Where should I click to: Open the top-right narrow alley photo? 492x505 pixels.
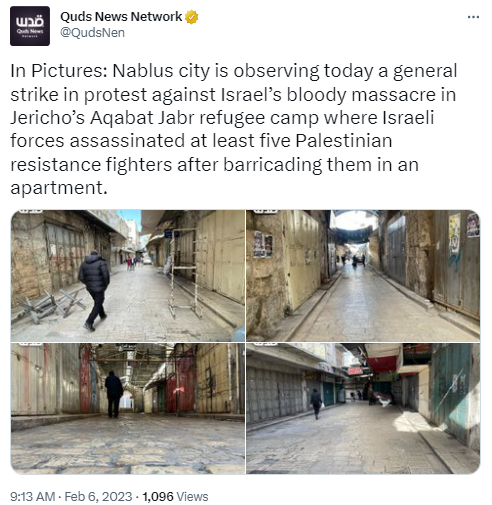(363, 275)
